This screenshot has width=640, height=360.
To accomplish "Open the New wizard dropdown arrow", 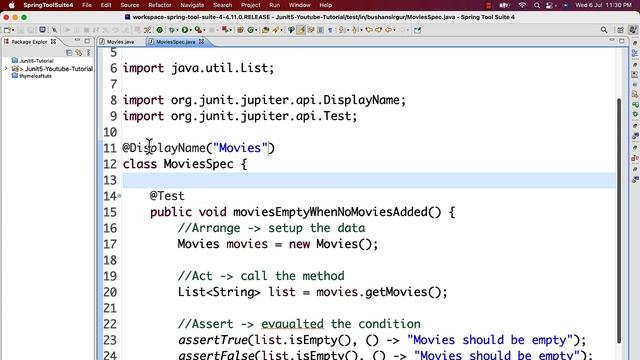I will 13,30.
